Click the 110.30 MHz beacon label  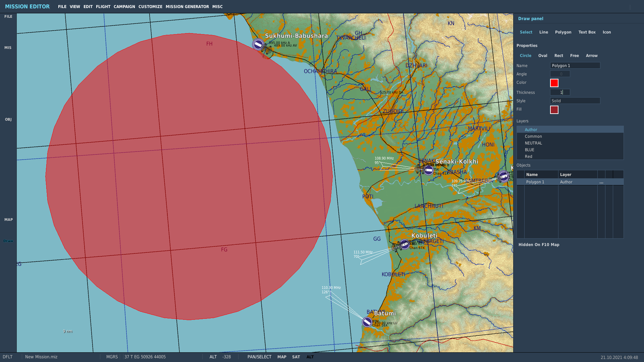[x=331, y=288]
